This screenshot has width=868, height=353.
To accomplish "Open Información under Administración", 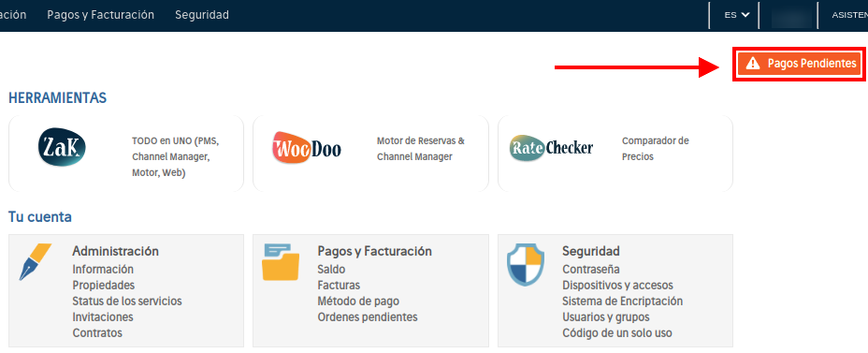I will [x=103, y=270].
